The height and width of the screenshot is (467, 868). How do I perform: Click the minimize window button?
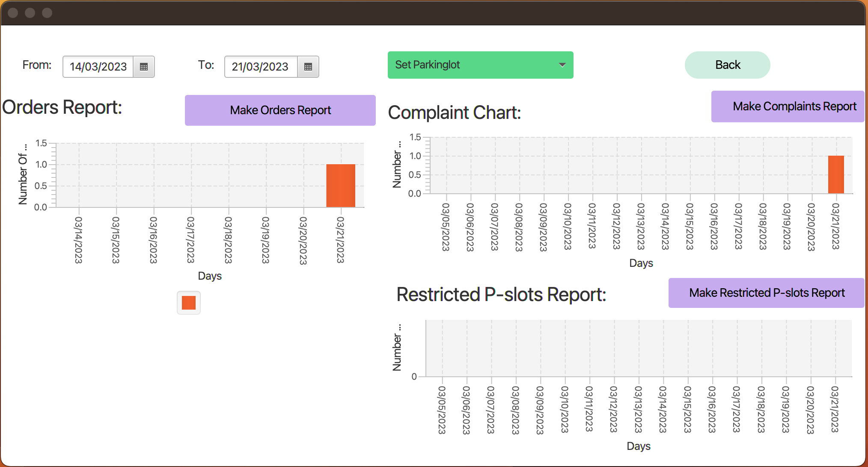(x=30, y=13)
